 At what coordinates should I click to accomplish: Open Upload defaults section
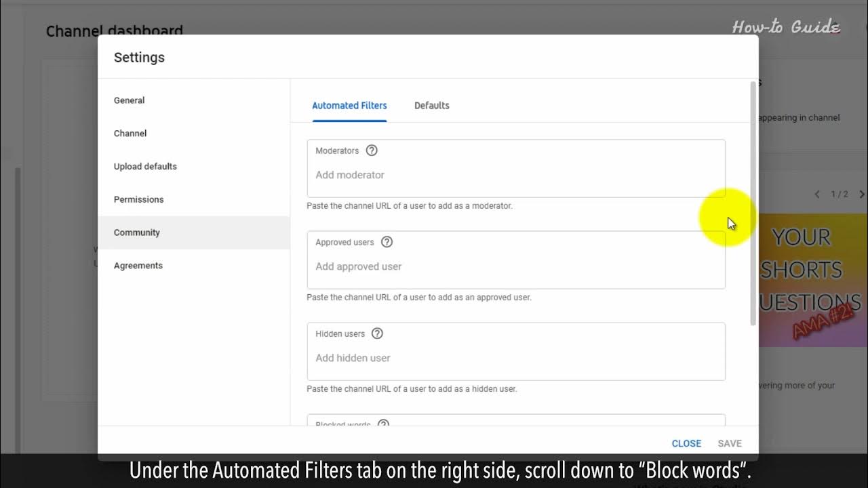(145, 167)
